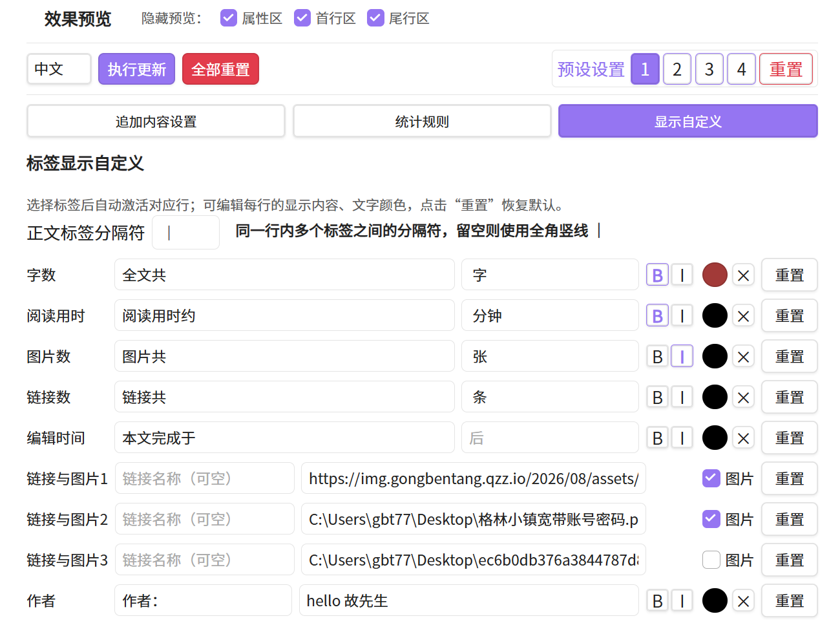Uncheck 首行区 hide preview checkbox
This screenshot has width=840, height=636.
click(302, 18)
